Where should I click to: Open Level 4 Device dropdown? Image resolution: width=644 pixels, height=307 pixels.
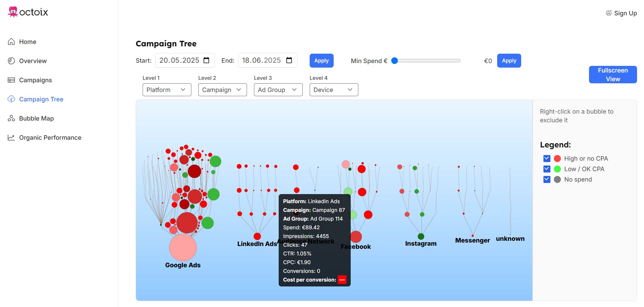pos(334,90)
